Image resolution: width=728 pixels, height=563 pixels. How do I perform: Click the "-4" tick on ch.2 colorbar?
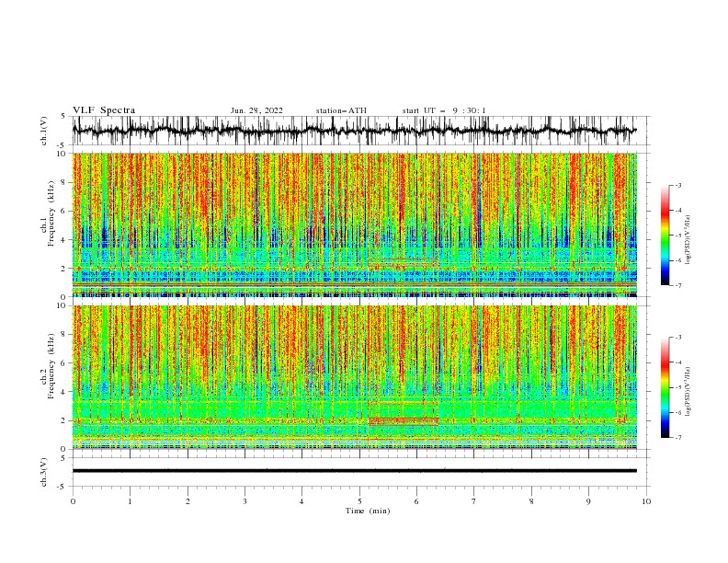tap(677, 362)
